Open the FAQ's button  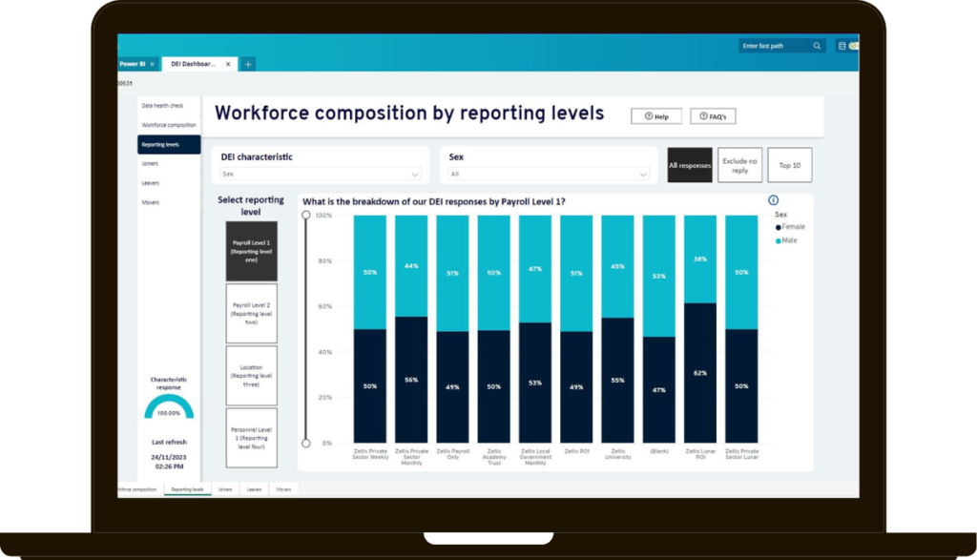click(713, 116)
